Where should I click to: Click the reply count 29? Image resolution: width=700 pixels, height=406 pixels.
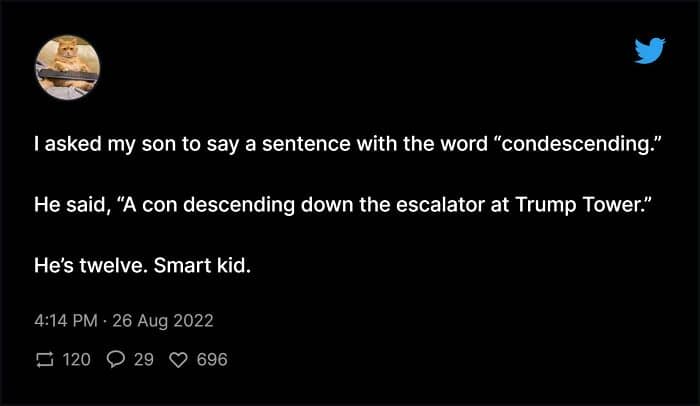tap(143, 359)
